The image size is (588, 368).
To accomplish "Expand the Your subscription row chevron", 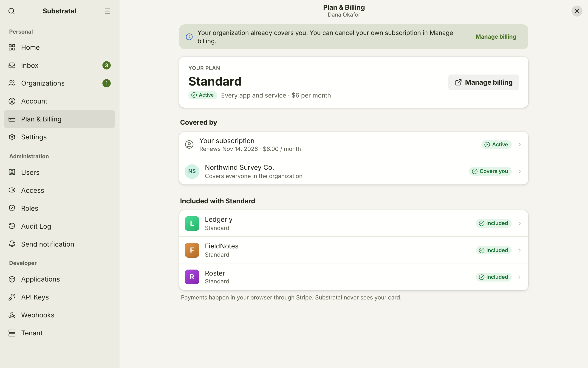I will 520,145.
